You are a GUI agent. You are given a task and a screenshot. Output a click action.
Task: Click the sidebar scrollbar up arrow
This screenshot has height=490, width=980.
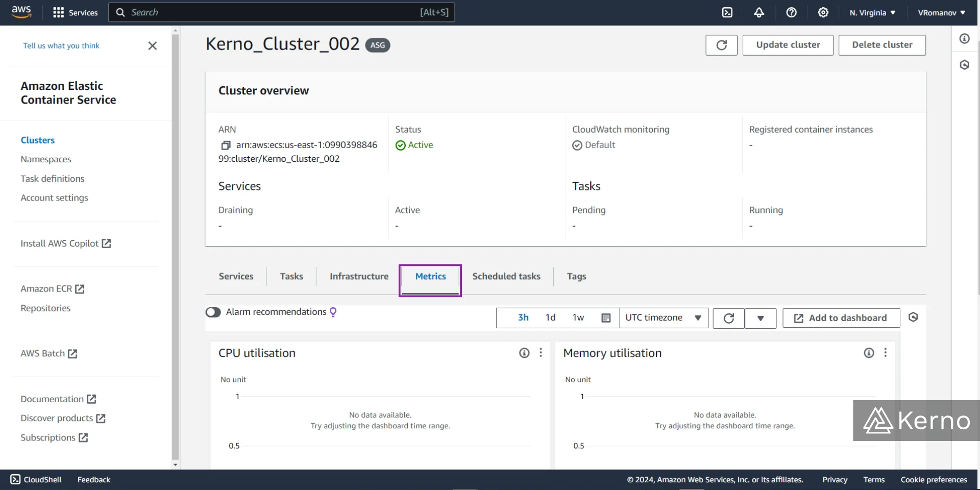(176, 30)
